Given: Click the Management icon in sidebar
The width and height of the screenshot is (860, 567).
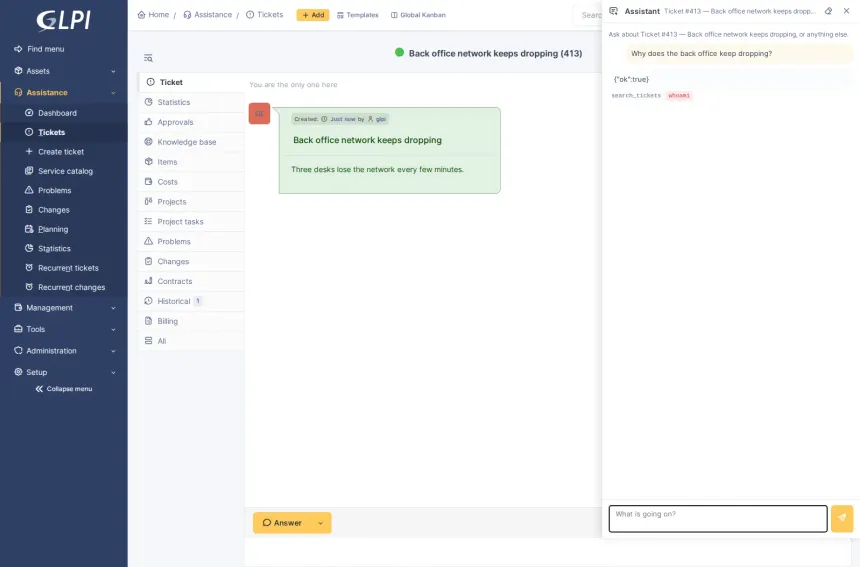Looking at the screenshot, I should click(x=19, y=308).
